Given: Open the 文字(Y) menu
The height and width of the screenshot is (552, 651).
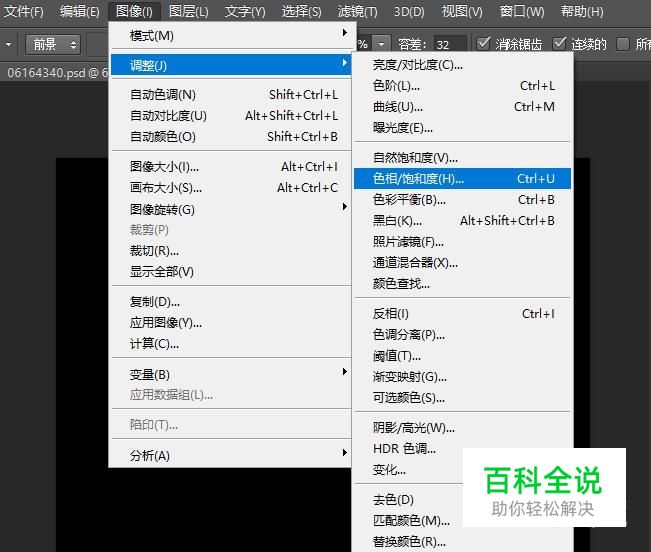Looking at the screenshot, I should (x=245, y=11).
